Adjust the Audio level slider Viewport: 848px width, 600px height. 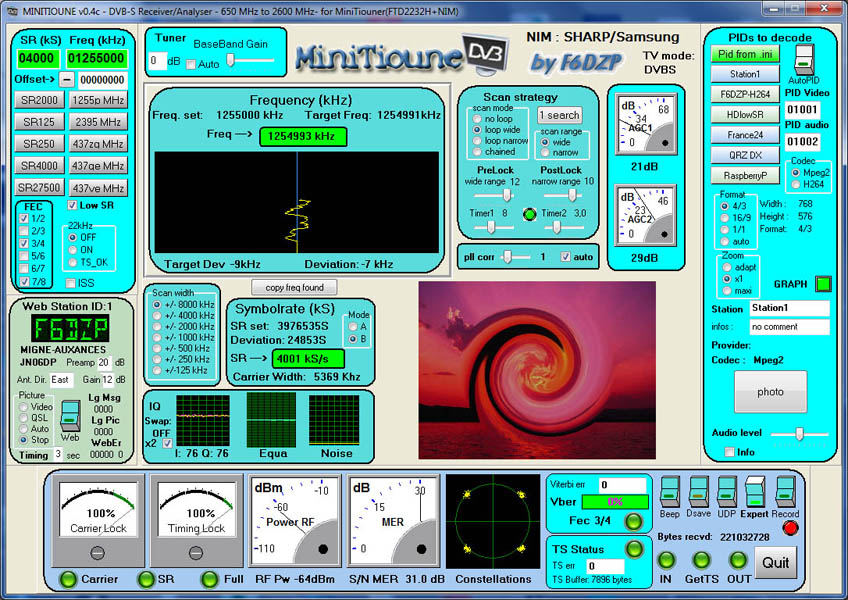point(799,434)
